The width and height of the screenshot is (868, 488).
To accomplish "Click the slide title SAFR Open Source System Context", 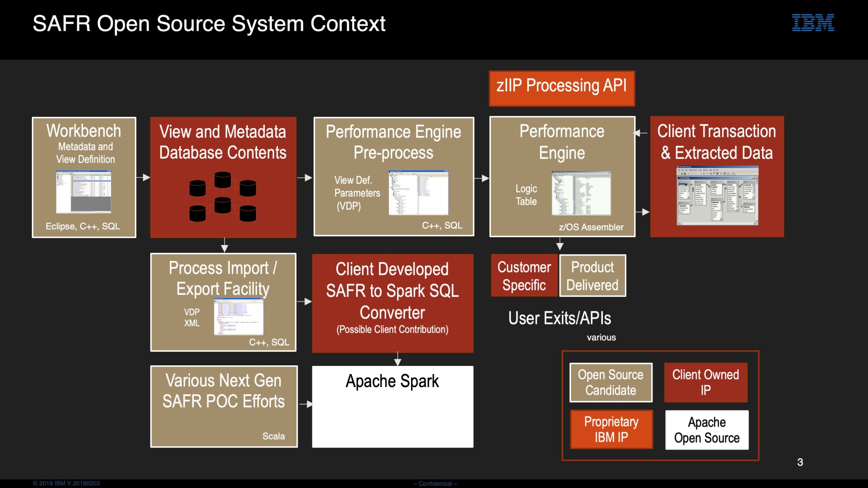I will 209,24.
